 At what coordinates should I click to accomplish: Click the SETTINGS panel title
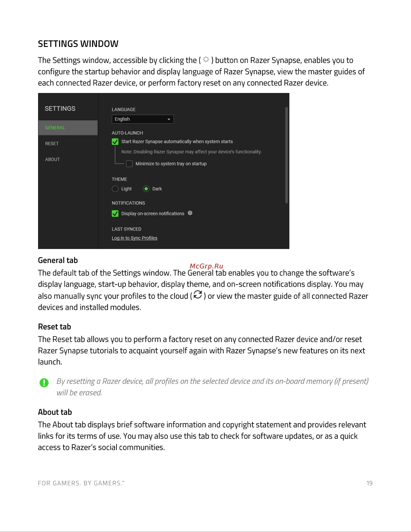point(60,109)
